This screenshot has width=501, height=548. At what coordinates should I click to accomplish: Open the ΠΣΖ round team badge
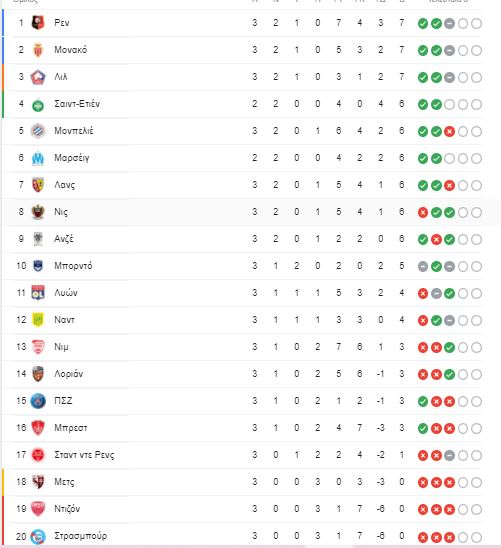pos(38,401)
